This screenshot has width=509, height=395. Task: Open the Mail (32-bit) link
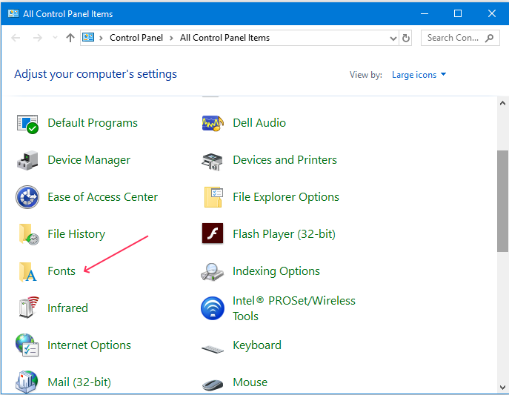(79, 382)
